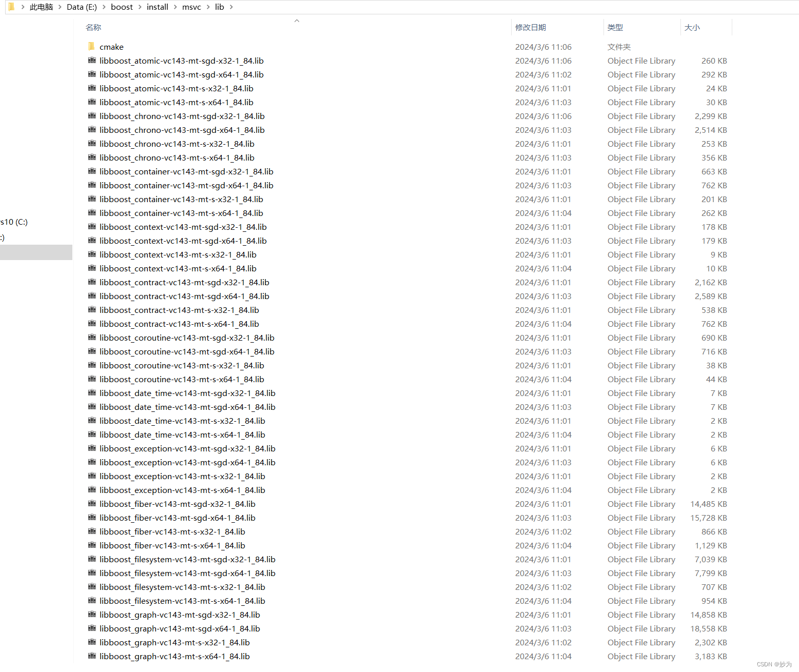Screen dimensions: 799x672
Task: Select libboost_chrono-vc143-mt-s-x64-1_84.lib file name
Action: [x=177, y=157]
